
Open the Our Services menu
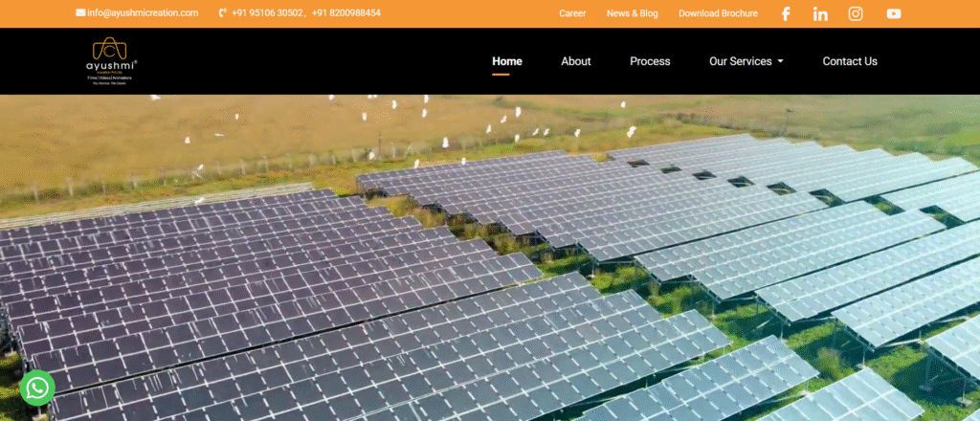[746, 61]
